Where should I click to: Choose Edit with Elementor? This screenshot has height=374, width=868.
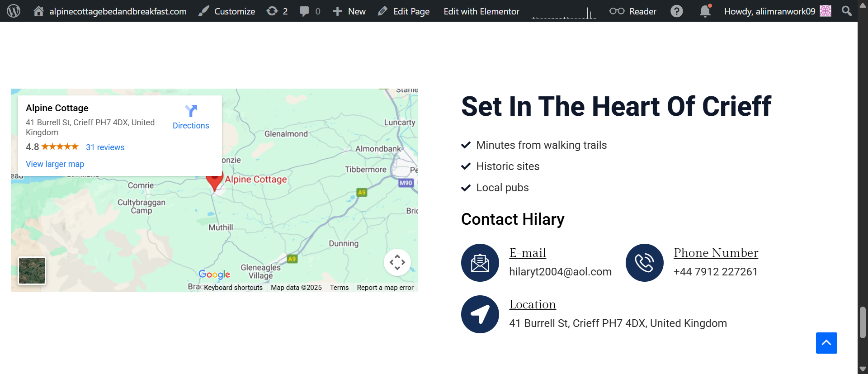(481, 11)
